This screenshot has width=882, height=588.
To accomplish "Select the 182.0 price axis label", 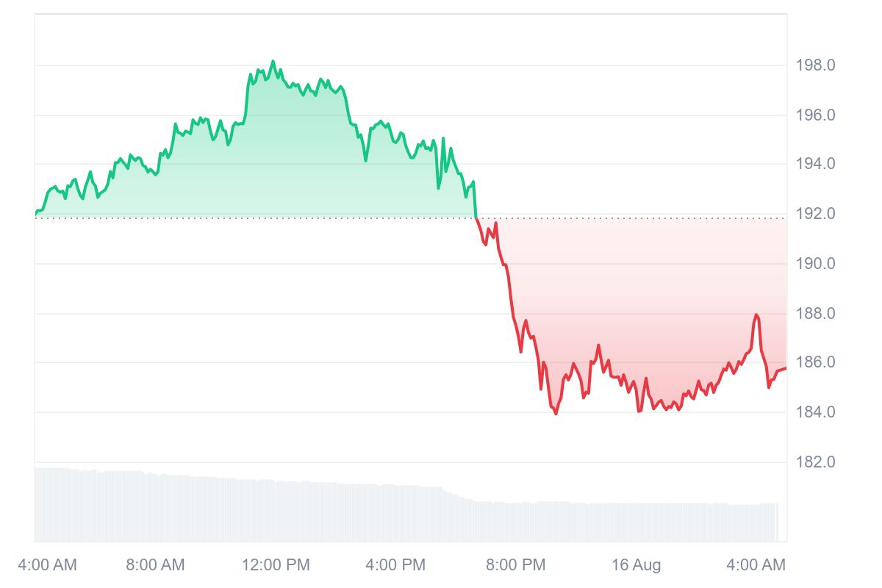I will (x=815, y=462).
